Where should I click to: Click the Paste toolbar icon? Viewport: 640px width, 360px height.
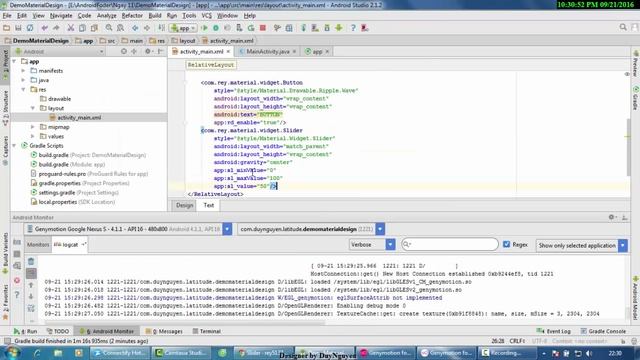pos(94,28)
